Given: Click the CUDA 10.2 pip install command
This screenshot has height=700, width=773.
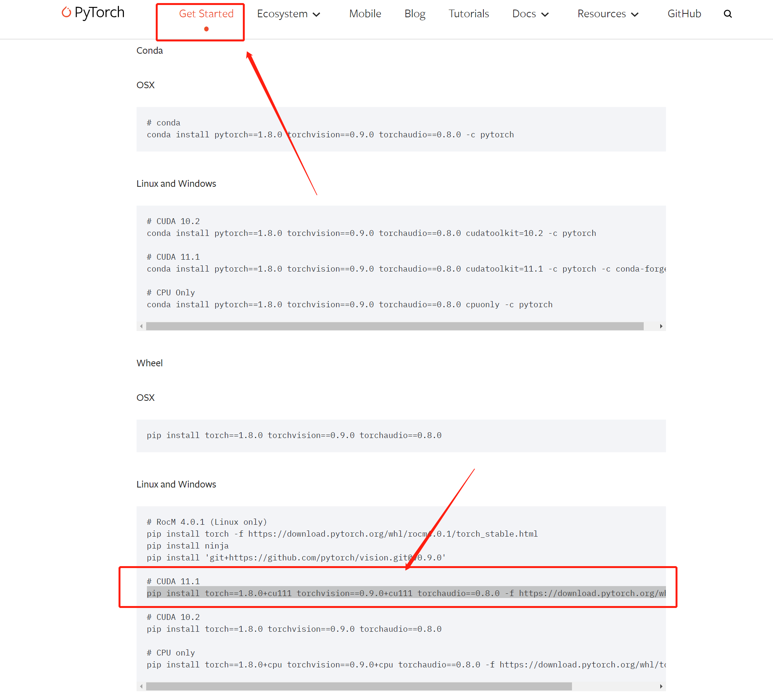Looking at the screenshot, I should tap(294, 629).
